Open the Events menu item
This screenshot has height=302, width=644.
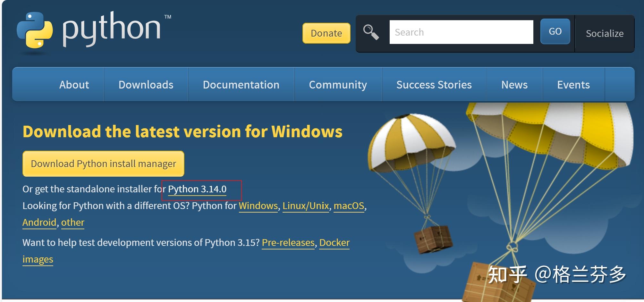pyautogui.click(x=573, y=85)
